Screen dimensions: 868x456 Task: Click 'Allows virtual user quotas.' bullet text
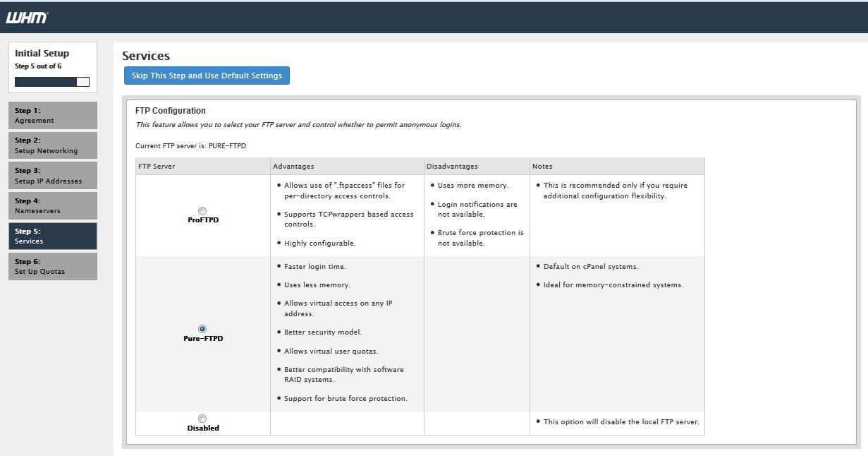pos(331,351)
